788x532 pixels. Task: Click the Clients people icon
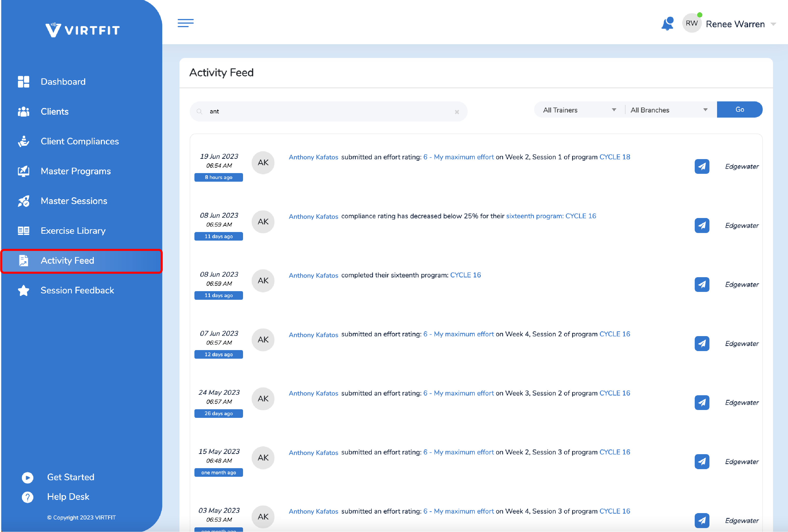[23, 111]
